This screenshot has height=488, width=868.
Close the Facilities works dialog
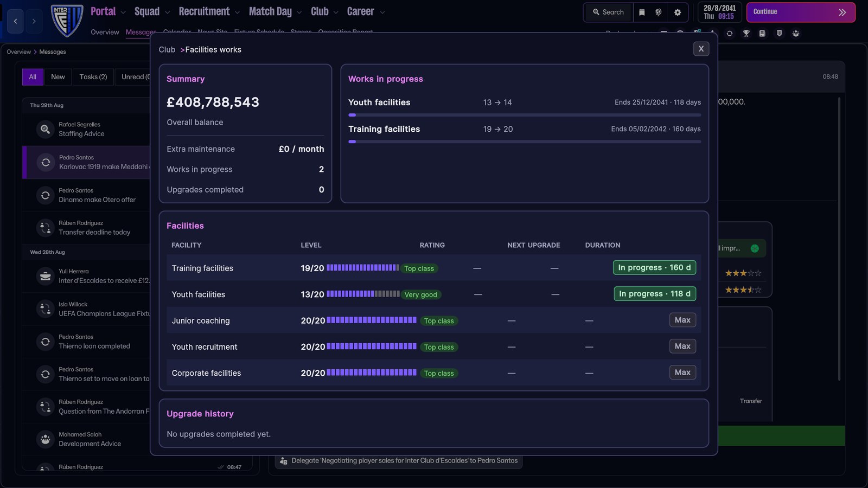click(x=701, y=49)
